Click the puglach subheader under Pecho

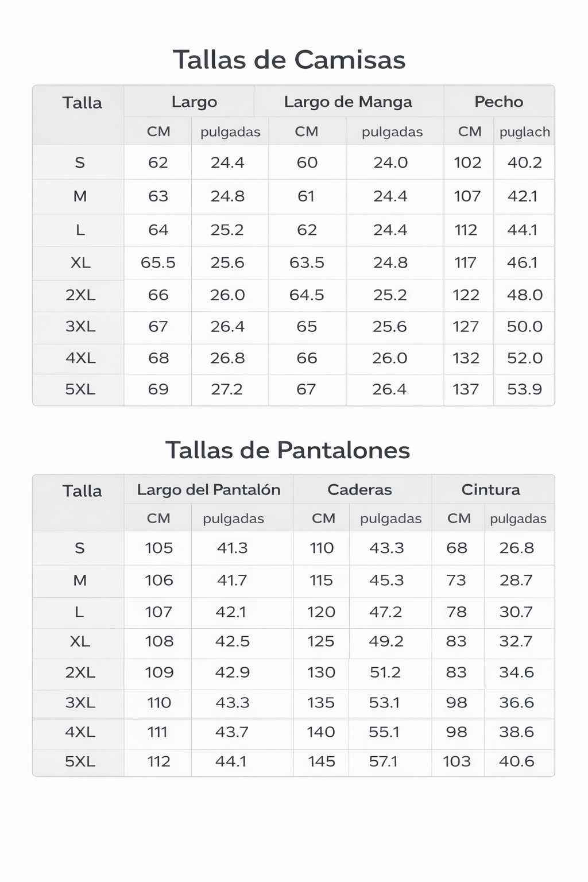[x=525, y=132]
